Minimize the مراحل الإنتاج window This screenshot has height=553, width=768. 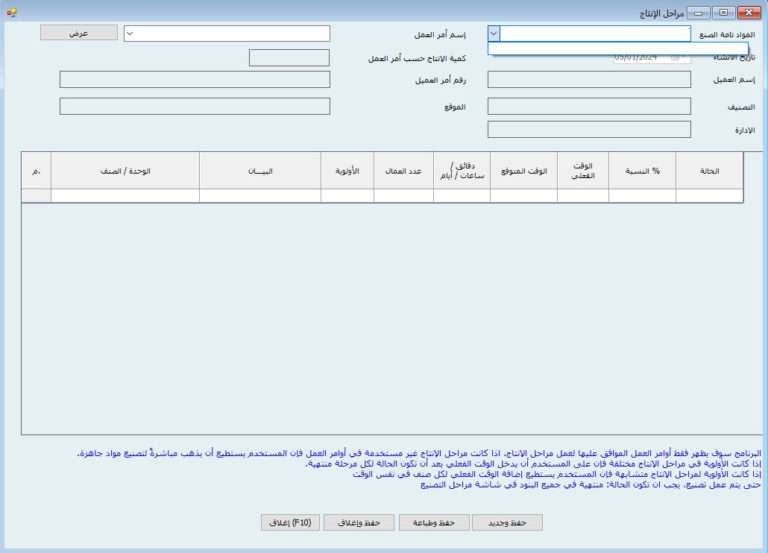pos(699,13)
